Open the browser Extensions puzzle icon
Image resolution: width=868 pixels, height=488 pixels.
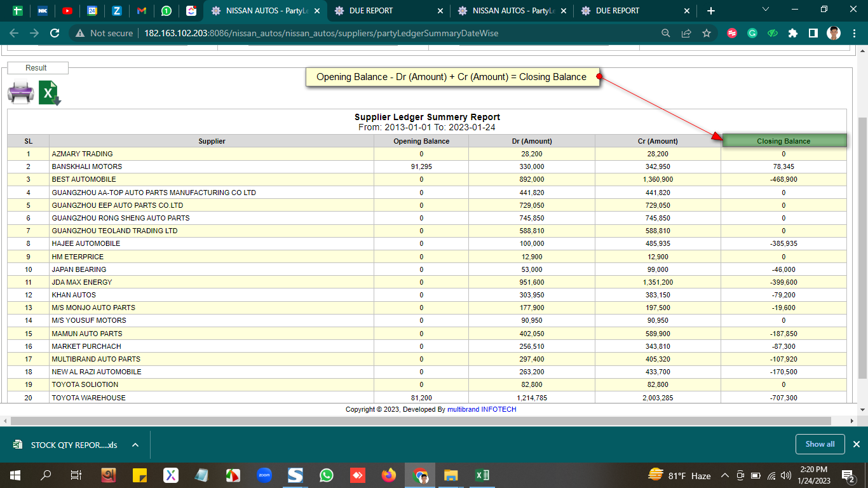(792, 33)
